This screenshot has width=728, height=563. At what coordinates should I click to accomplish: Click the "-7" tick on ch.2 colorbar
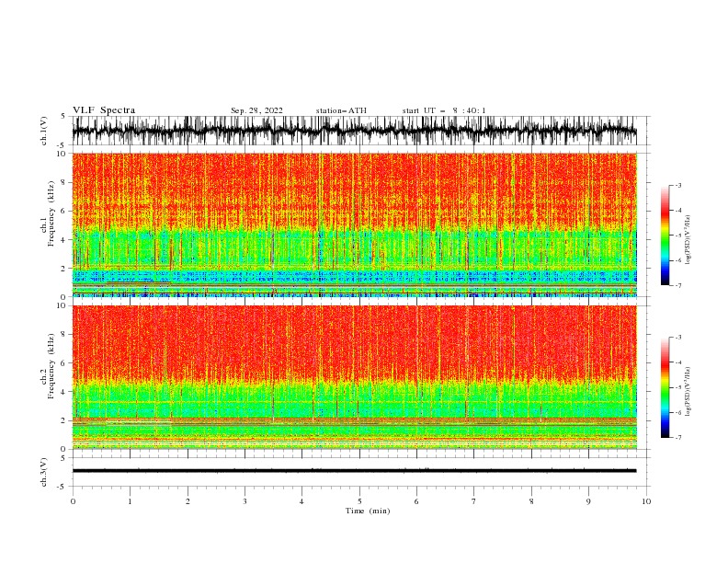coord(677,437)
